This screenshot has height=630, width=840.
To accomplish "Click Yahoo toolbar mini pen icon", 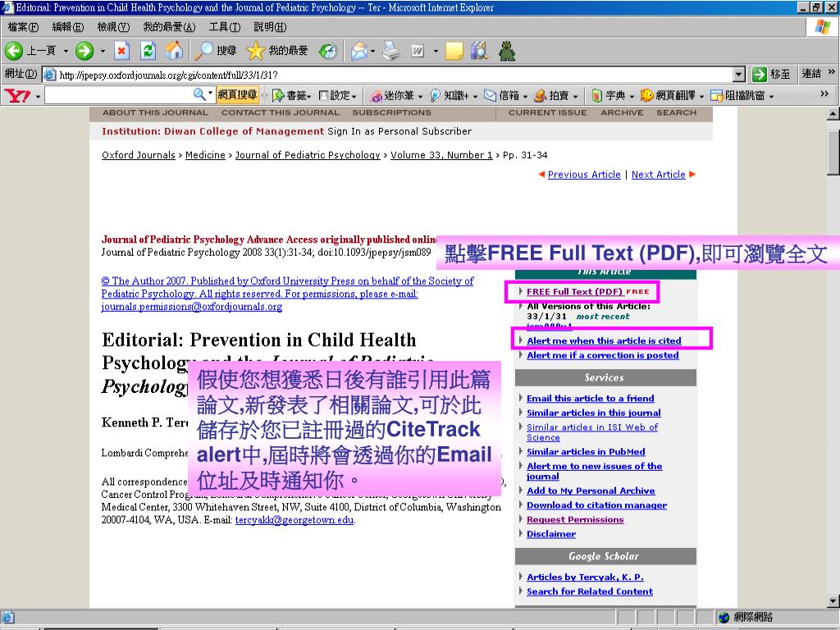I will [376, 96].
